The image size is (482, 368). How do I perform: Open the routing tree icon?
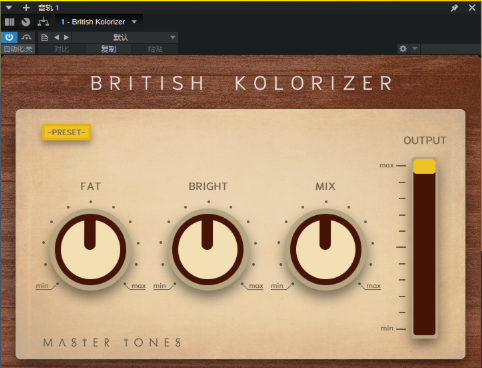coord(43,22)
